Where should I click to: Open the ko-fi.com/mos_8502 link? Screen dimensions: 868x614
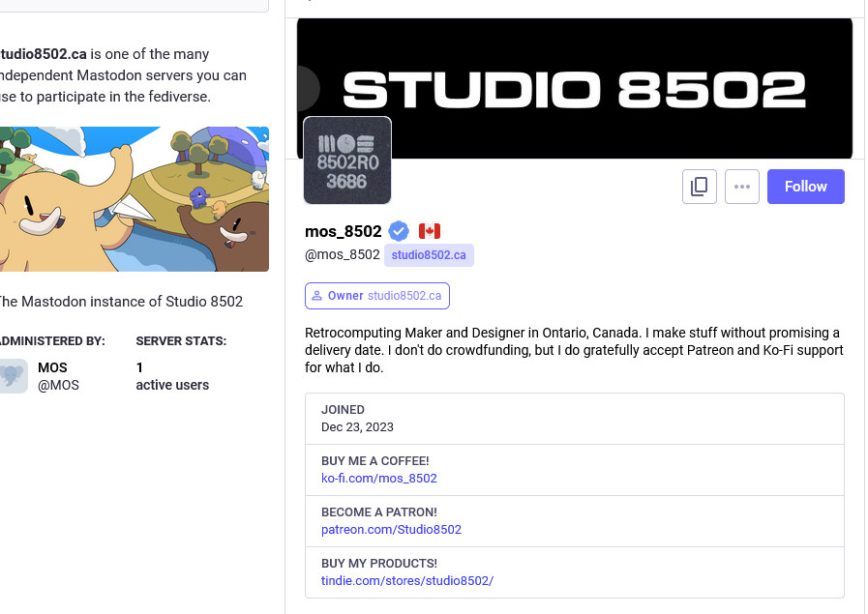coord(379,479)
